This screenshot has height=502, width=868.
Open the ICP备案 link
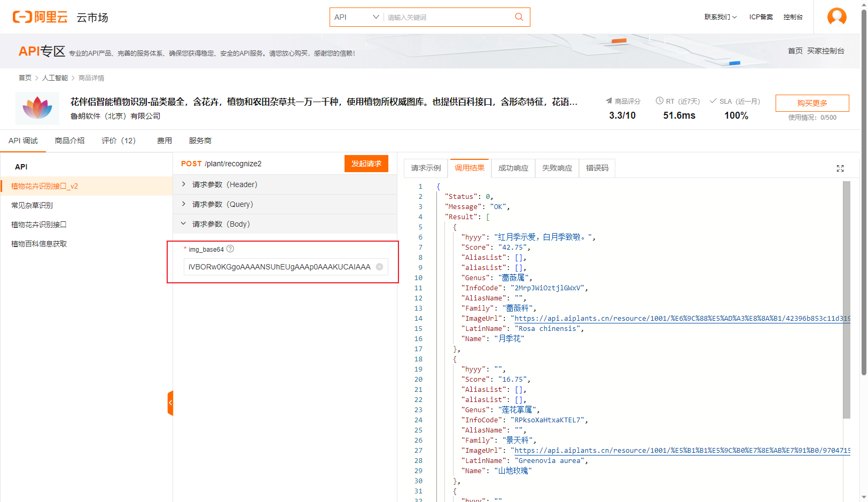[x=761, y=17]
